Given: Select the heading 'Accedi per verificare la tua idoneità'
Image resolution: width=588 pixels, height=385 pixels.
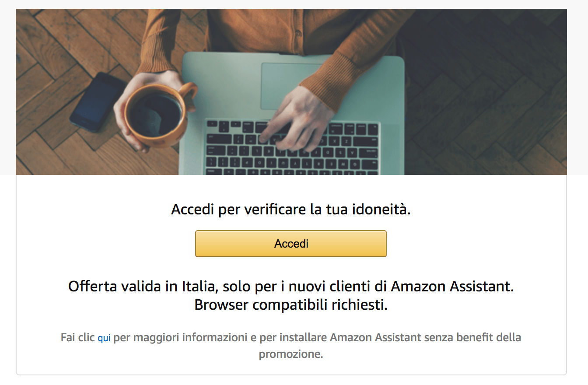Looking at the screenshot, I should 291,210.
